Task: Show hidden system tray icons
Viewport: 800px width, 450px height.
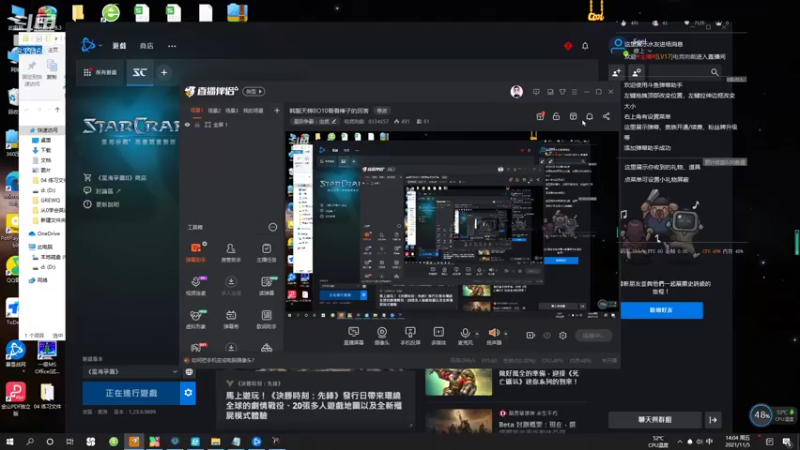Action: coord(680,442)
